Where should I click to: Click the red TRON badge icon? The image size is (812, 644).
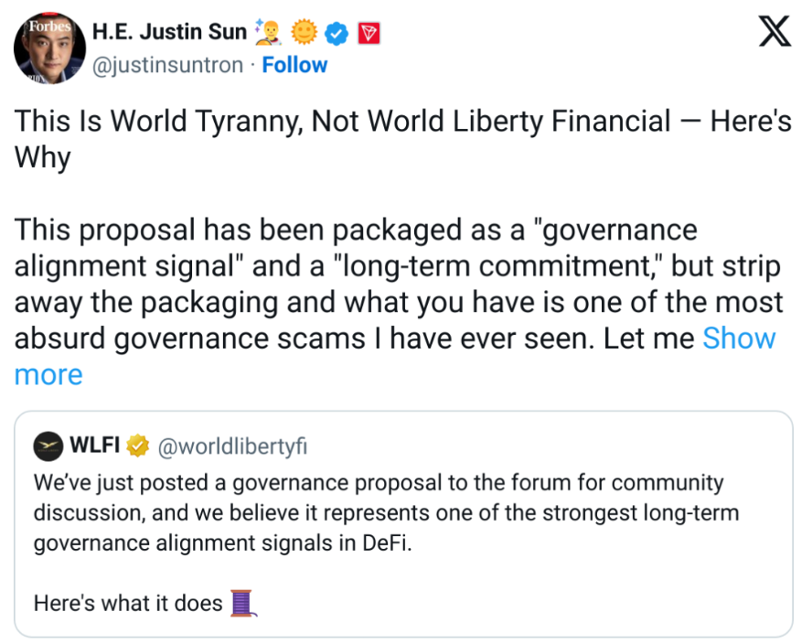(368, 33)
